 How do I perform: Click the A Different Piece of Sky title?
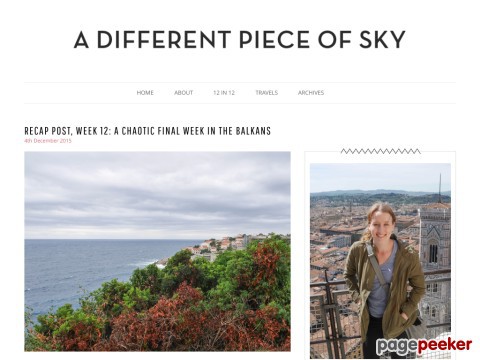point(240,40)
